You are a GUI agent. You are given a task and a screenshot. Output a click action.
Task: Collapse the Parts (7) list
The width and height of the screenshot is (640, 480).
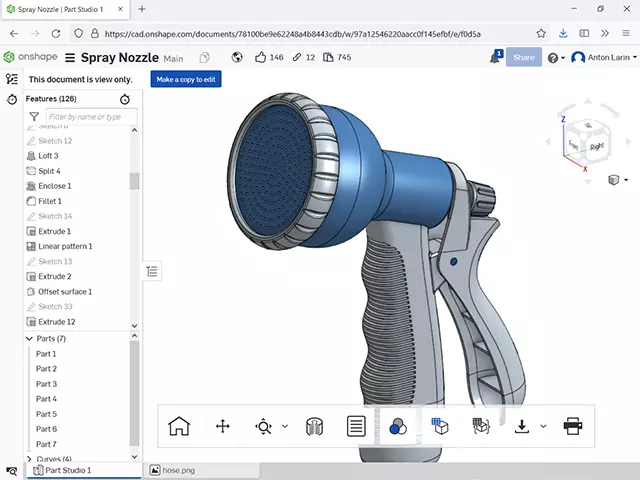point(29,339)
